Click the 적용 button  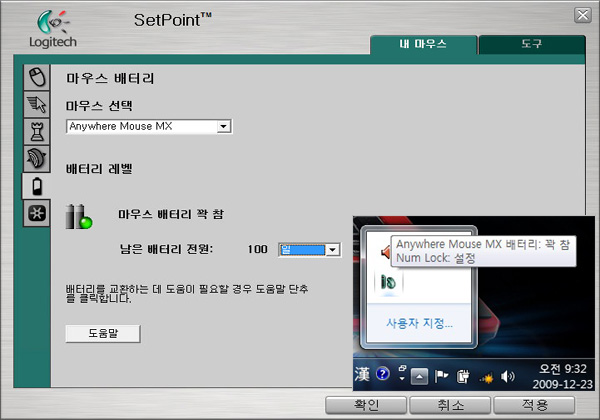click(534, 405)
